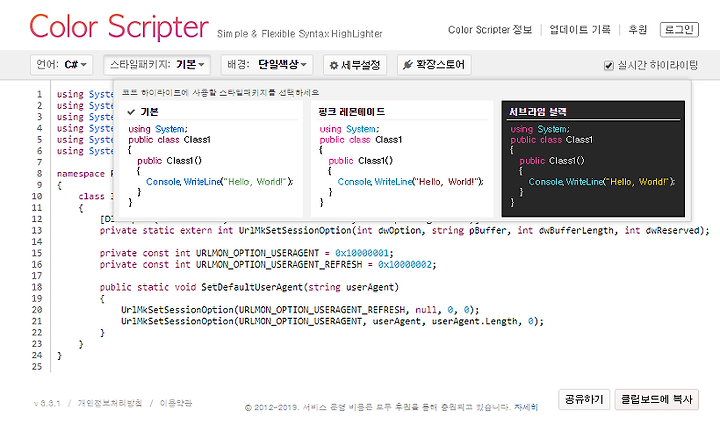This screenshot has width=720, height=424.
Task: Select the 기본 style package preview
Action: click(211, 158)
